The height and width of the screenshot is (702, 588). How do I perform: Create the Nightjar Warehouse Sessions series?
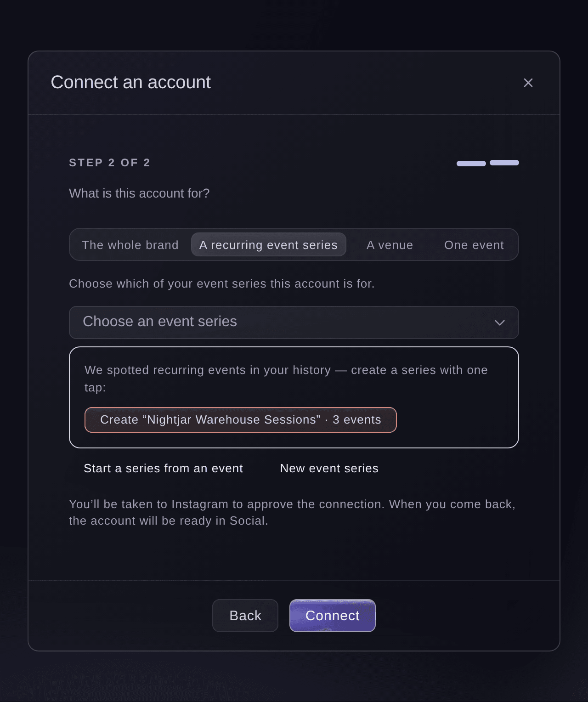241,420
